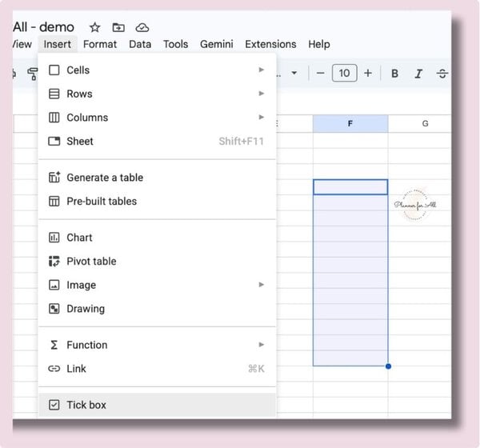This screenshot has height=448, width=480.
Task: Open the Gemini menu
Action: click(x=217, y=45)
